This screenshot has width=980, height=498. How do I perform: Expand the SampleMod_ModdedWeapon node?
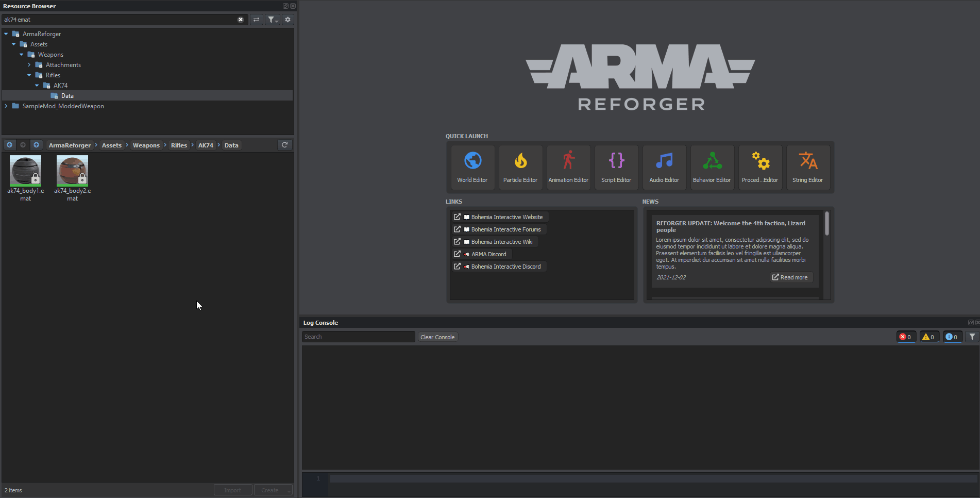pyautogui.click(x=6, y=106)
